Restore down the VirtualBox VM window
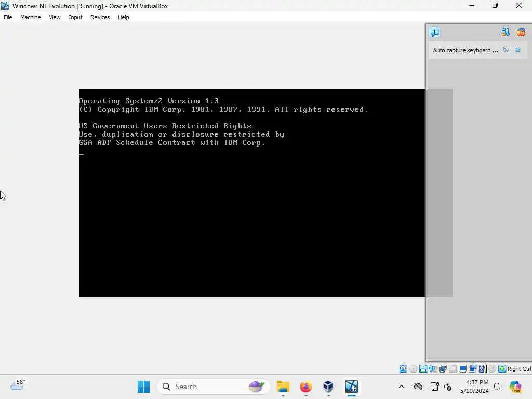Screen dimensions: 532x399 pos(495,5)
